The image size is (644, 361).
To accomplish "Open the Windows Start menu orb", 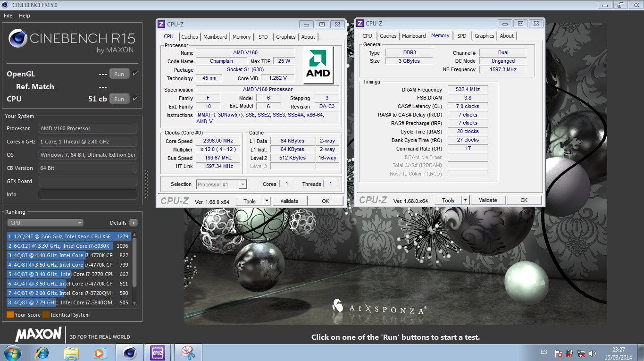I will tap(12, 353).
